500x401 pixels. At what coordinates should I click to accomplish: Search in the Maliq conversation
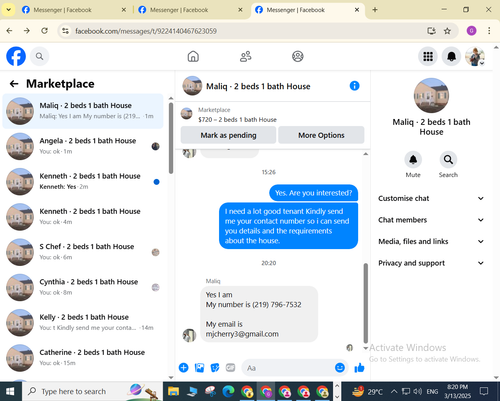click(x=448, y=160)
